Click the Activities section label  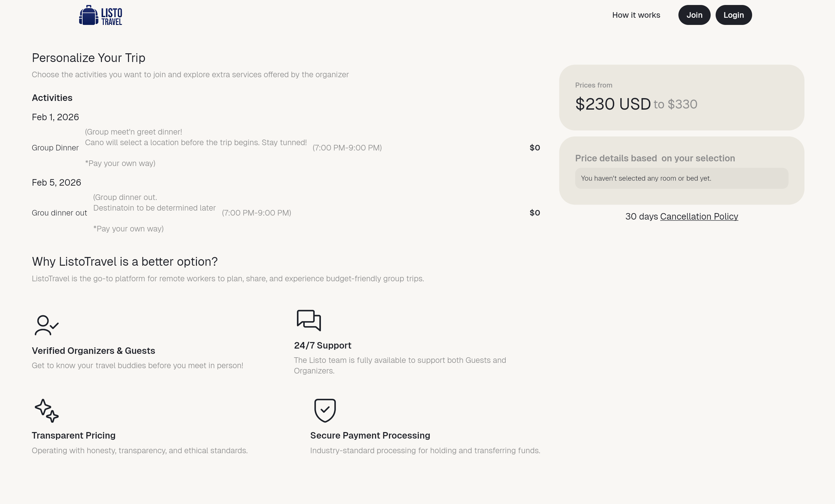coord(52,97)
